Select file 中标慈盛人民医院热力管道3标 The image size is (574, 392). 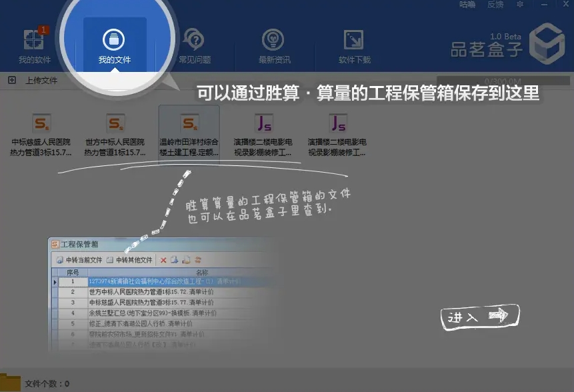tap(41, 124)
